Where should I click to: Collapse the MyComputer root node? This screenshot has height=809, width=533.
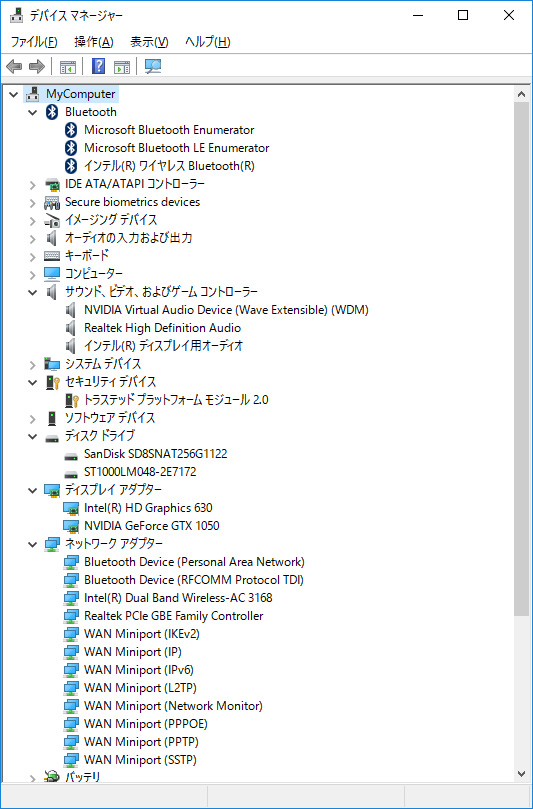point(14,94)
